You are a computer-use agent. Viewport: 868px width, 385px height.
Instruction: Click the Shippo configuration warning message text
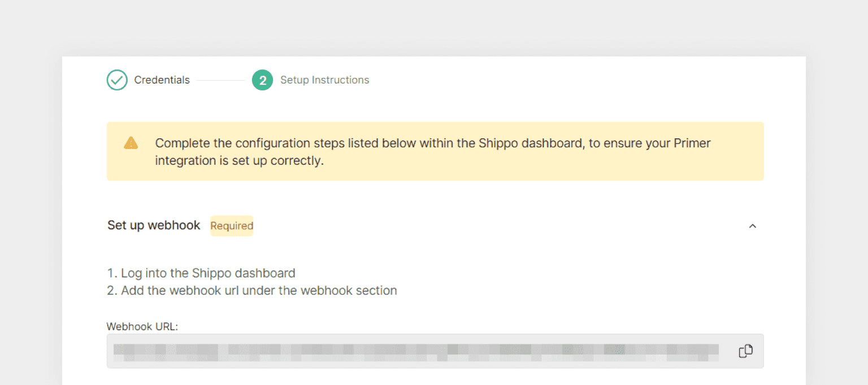[x=433, y=151]
